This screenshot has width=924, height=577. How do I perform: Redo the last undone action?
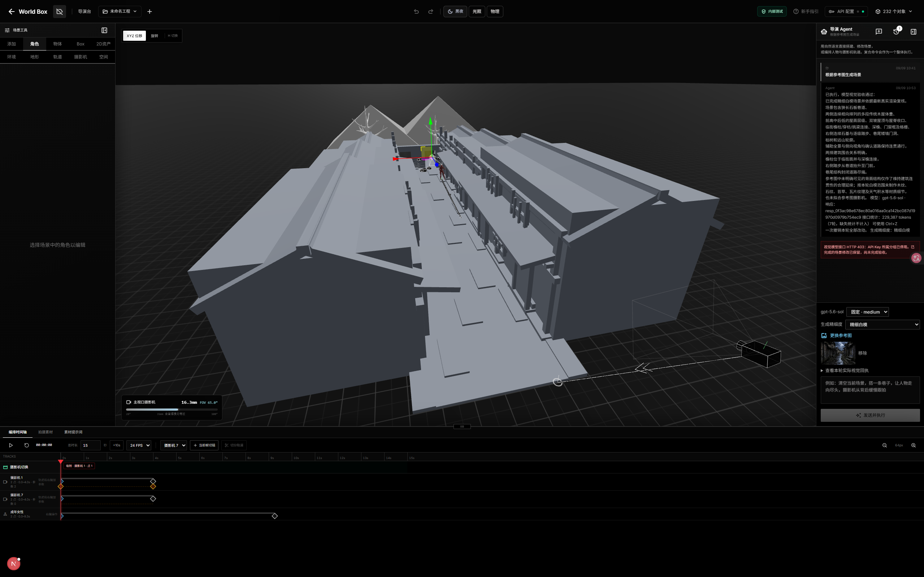[431, 12]
